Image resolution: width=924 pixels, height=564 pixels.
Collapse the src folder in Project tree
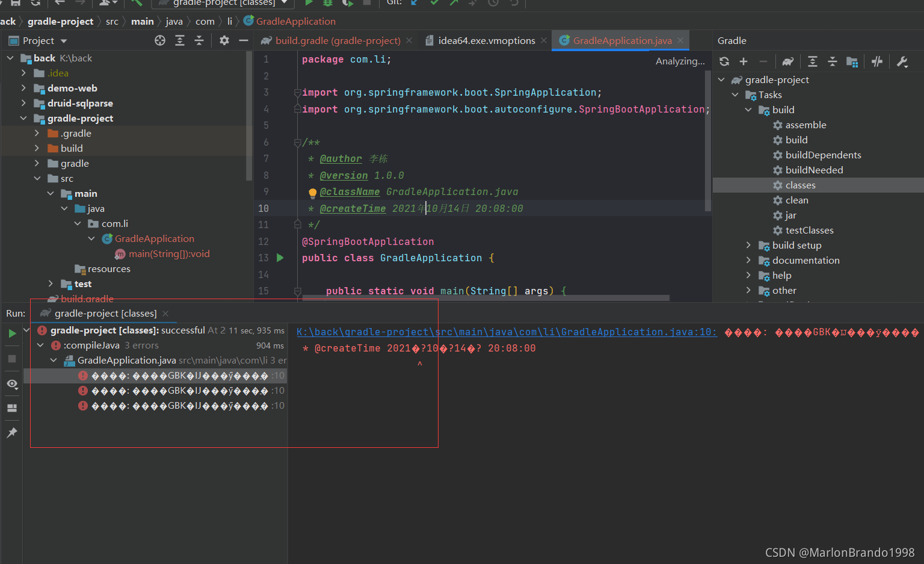tap(37, 178)
